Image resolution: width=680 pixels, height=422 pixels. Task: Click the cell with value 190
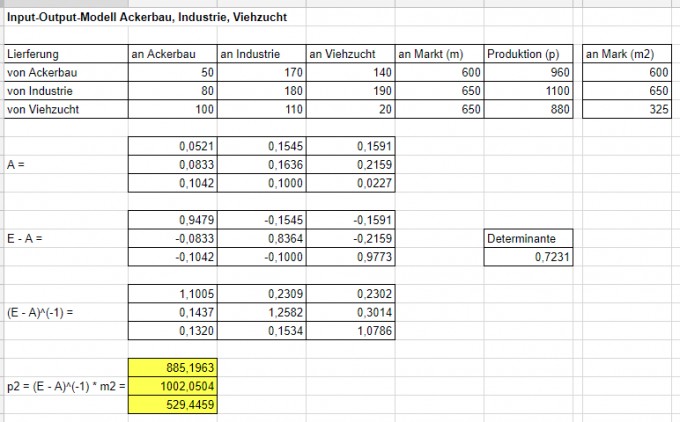350,91
